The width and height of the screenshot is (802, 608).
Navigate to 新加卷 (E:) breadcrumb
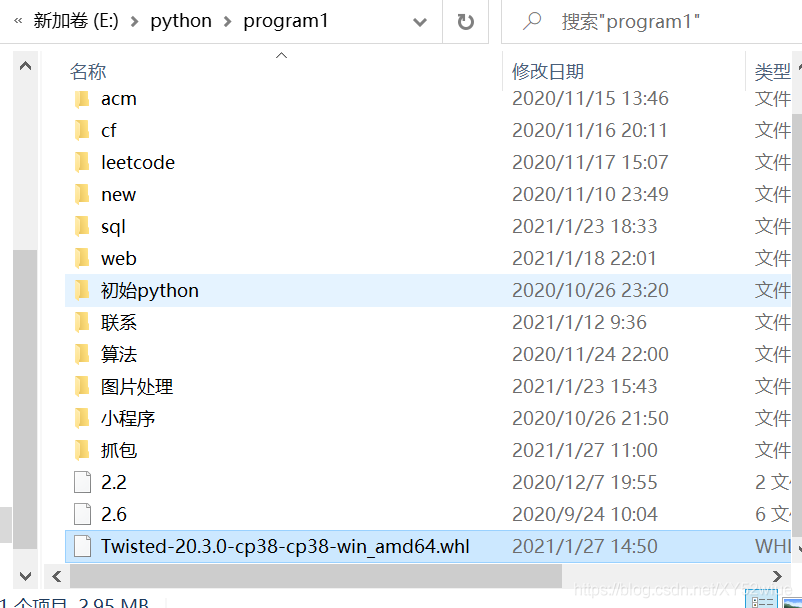[76, 21]
